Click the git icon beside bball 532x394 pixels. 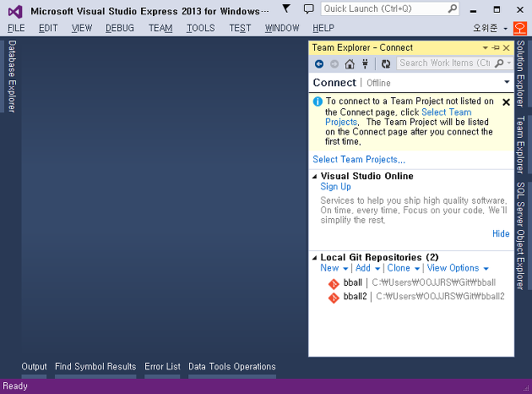point(334,283)
